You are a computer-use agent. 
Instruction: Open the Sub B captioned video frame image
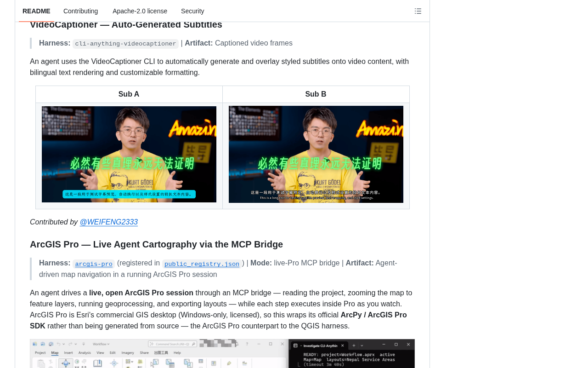pos(316,155)
